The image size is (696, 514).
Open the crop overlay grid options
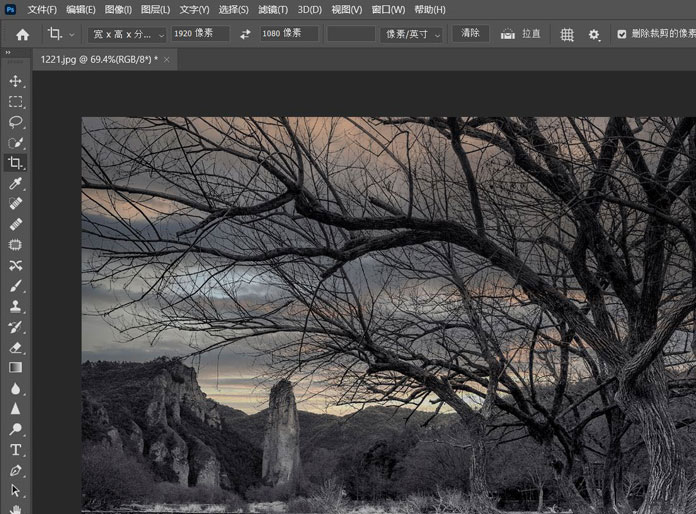pyautogui.click(x=567, y=34)
